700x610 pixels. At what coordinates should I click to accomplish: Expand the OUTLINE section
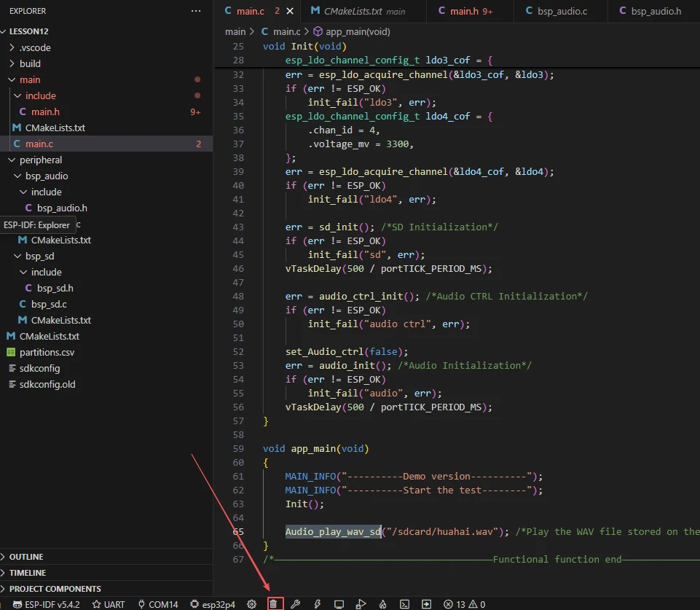point(26,557)
